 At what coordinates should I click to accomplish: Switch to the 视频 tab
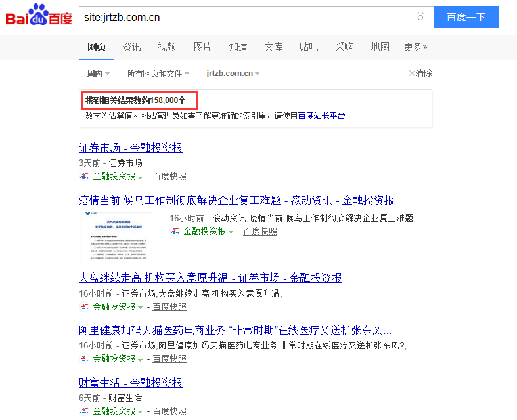point(167,47)
